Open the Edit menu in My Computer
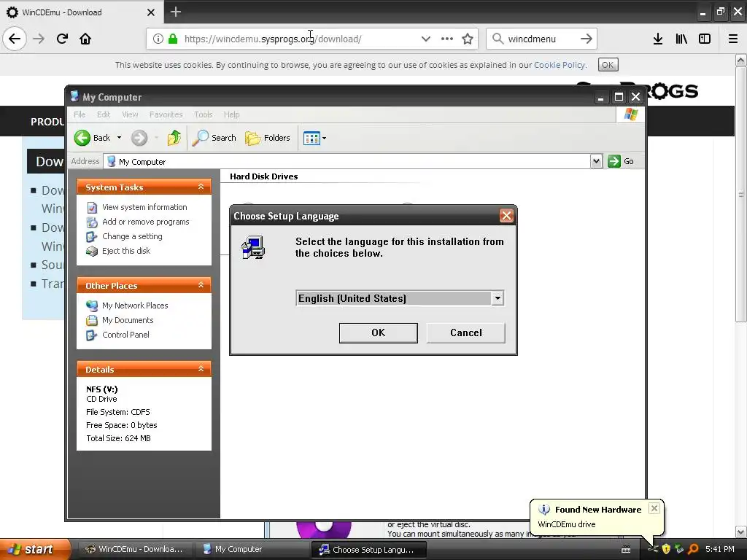 [x=104, y=114]
